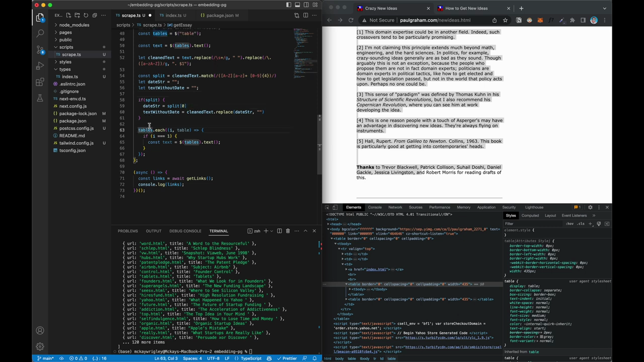Create new folder in Explorer header
The width and height of the screenshot is (644, 362).
77,15
